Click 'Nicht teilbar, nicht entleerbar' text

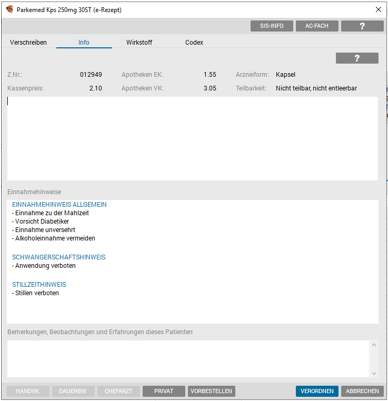point(316,88)
